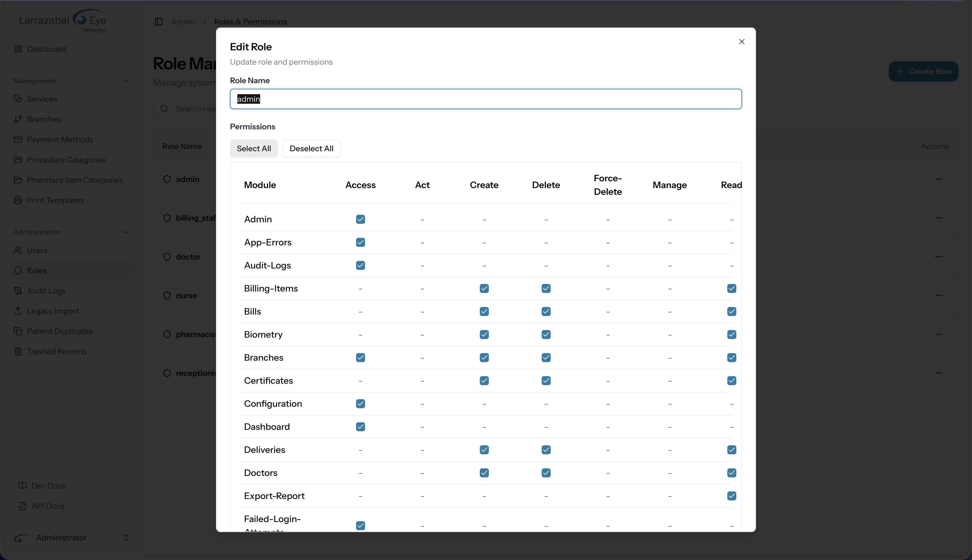This screenshot has height=560, width=972.
Task: Click the Admin breadcrumb link
Action: coord(183,22)
